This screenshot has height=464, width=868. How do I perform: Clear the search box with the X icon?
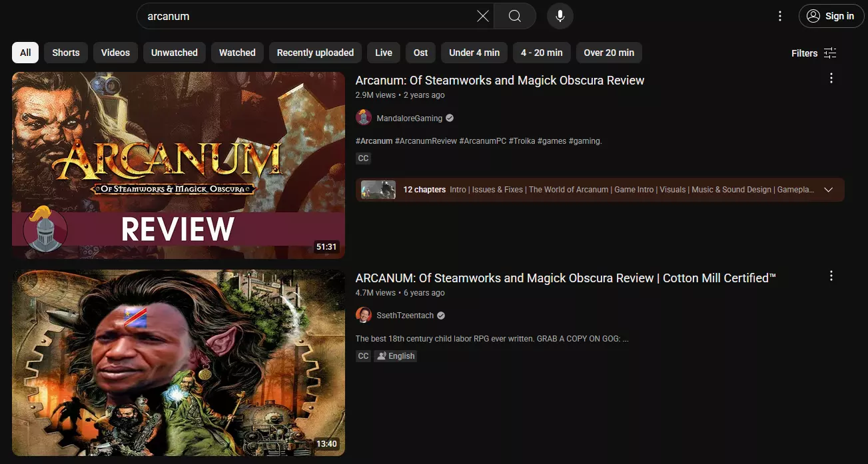(x=483, y=16)
